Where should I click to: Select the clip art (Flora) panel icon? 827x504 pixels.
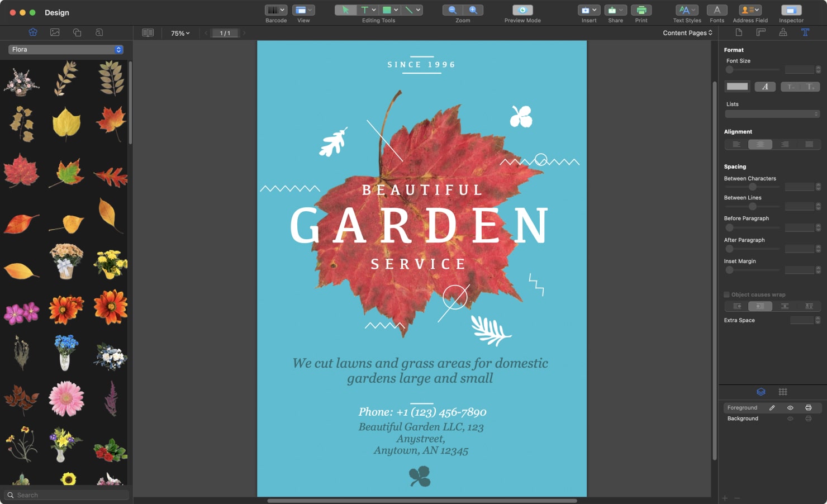(x=32, y=32)
